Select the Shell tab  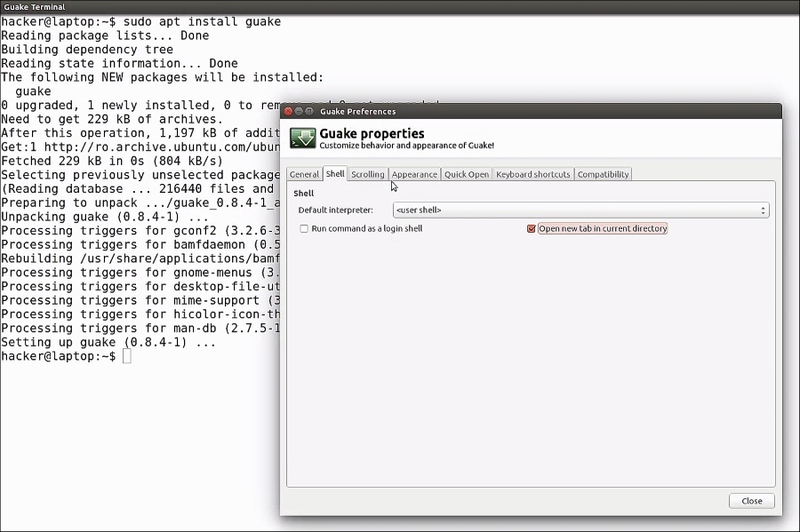point(335,174)
